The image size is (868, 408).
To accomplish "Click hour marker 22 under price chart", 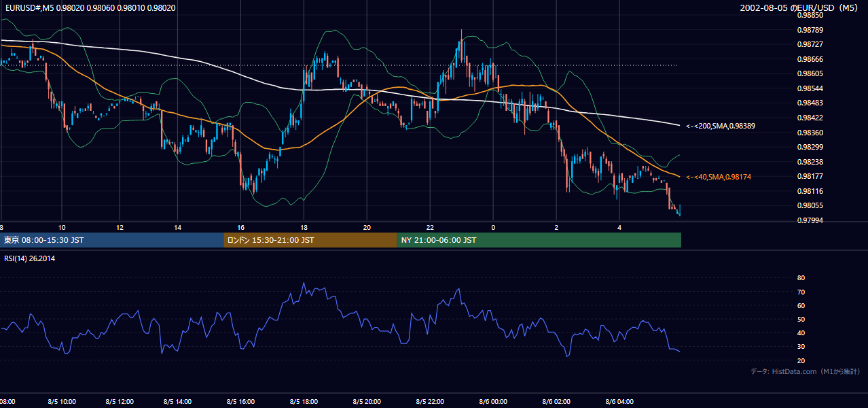I will point(430,227).
